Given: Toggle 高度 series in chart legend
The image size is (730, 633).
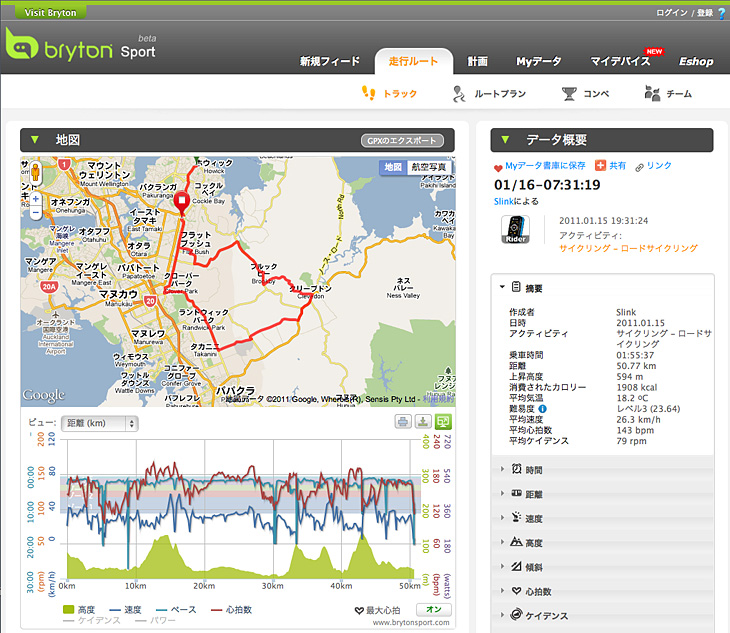Looking at the screenshot, I should [79, 609].
